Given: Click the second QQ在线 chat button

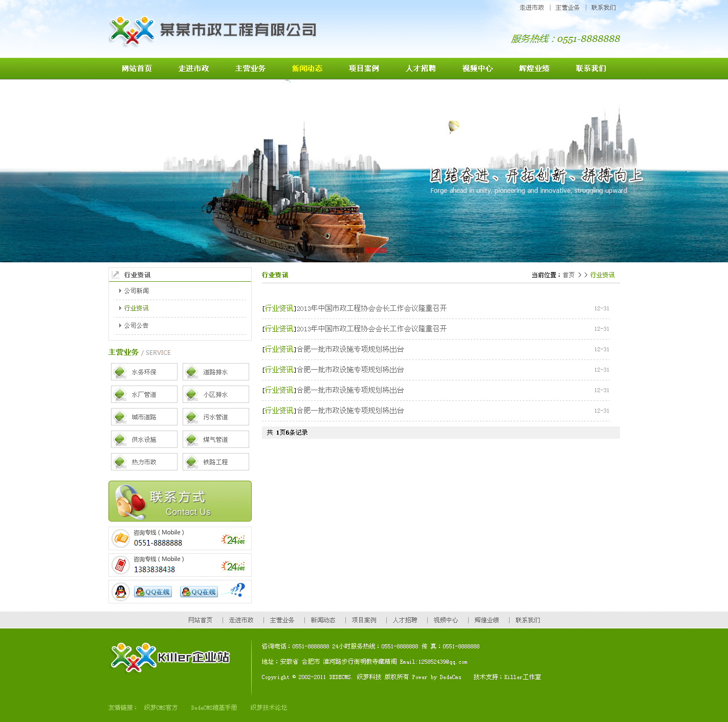Looking at the screenshot, I should point(198,592).
